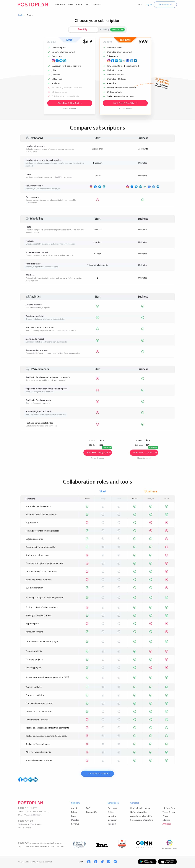This screenshot has width=195, height=868.
Task: Open the Hootsuite alternative footer link
Action: [x=140, y=808]
